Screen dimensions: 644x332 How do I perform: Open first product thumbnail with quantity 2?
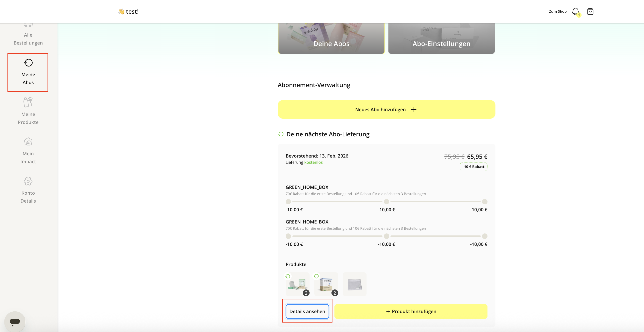coord(297,284)
